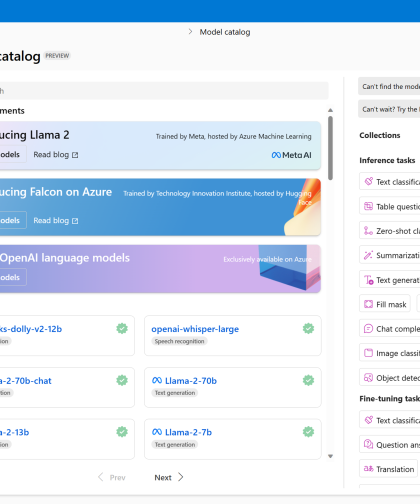The image size is (420, 504).
Task: Choose the Zero-shot classification task icon
Action: tap(368, 231)
